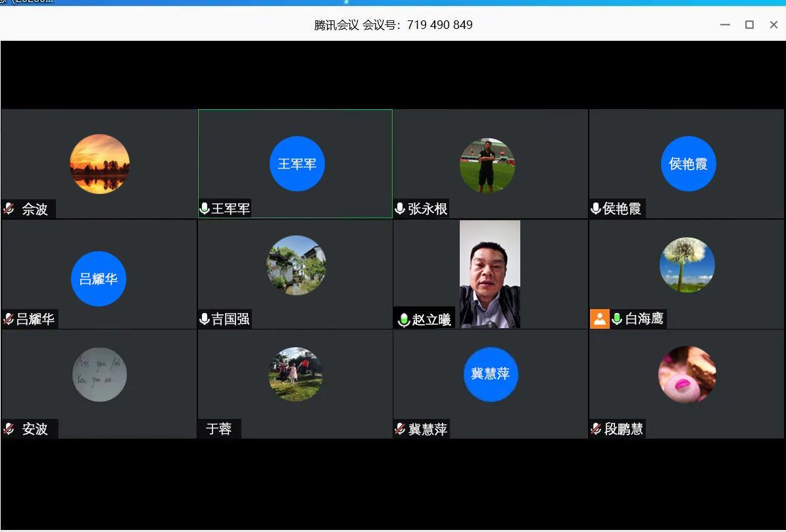The height and width of the screenshot is (532, 786).
Task: Click the meeting app item in the taskbar
Action: click(26, 3)
